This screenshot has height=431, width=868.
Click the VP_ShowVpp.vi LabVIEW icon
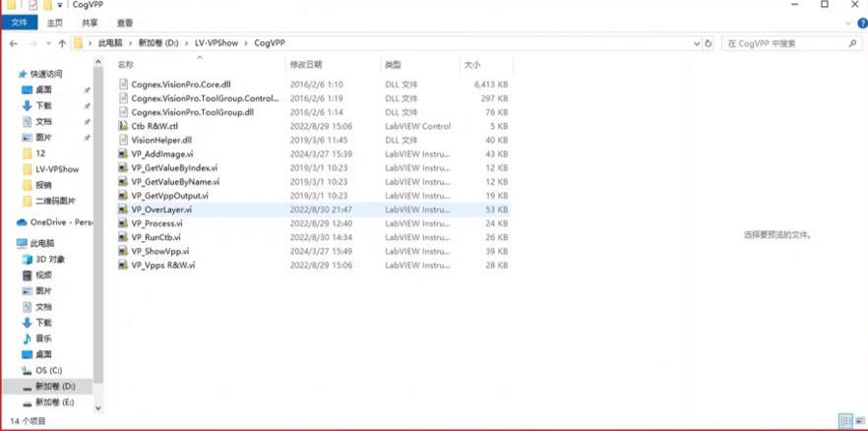pyautogui.click(x=123, y=251)
